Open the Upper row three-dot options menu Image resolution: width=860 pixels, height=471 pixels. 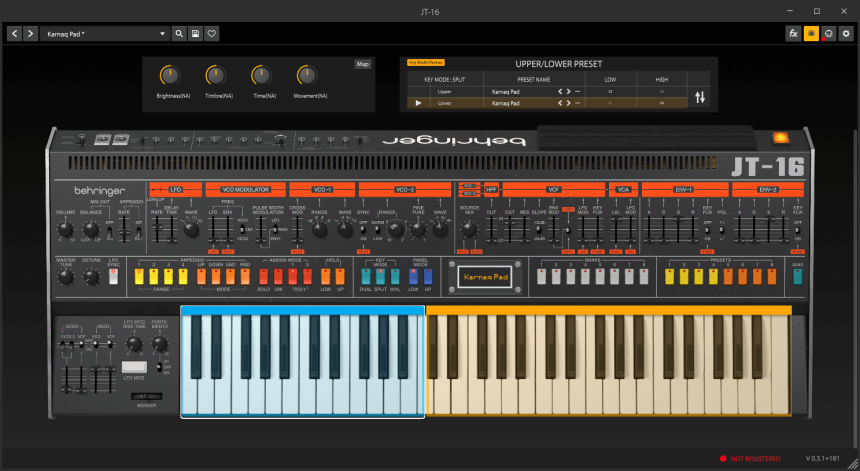[578, 92]
